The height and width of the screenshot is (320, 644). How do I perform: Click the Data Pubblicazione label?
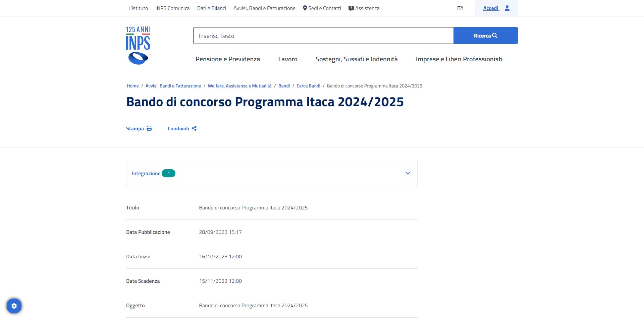(148, 232)
